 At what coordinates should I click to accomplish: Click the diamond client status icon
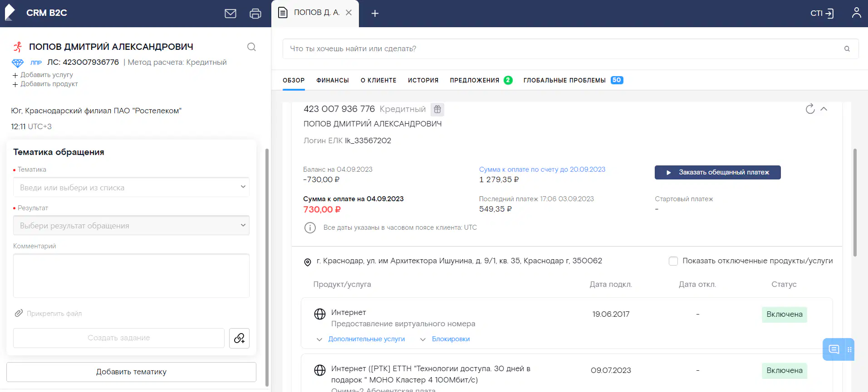[18, 63]
